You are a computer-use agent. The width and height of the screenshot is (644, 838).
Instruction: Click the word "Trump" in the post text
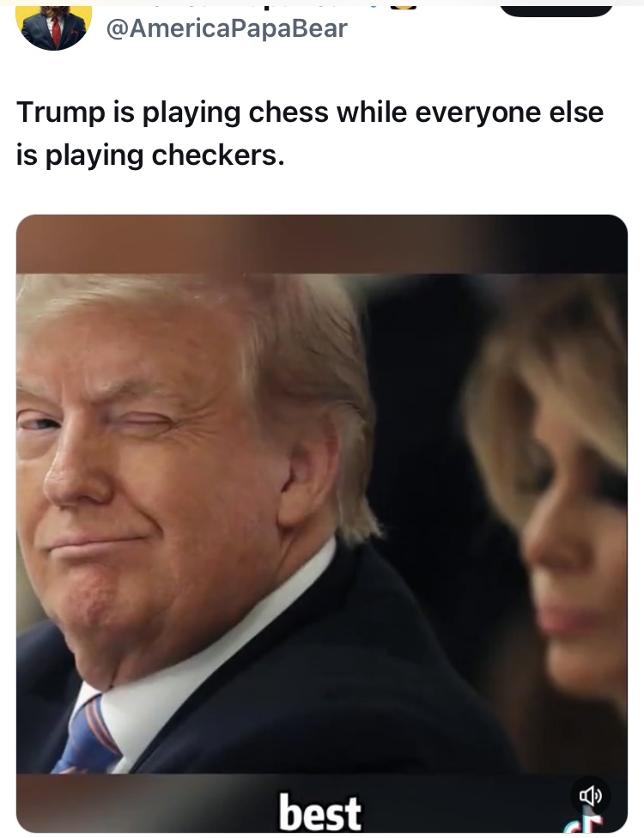[x=60, y=112]
